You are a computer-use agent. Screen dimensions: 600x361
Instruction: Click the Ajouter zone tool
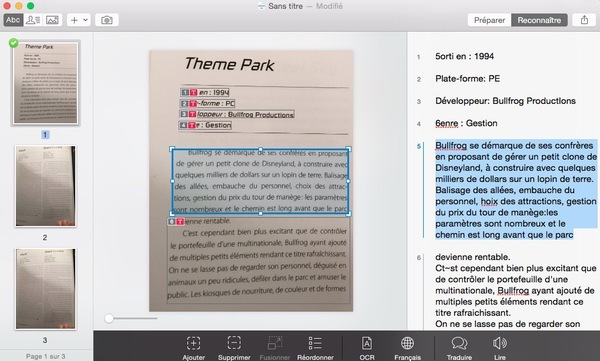194,348
